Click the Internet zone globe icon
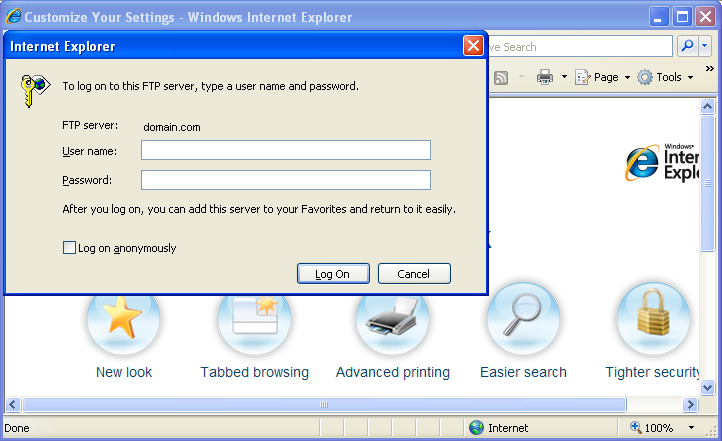This screenshot has height=441, width=722. tap(476, 428)
